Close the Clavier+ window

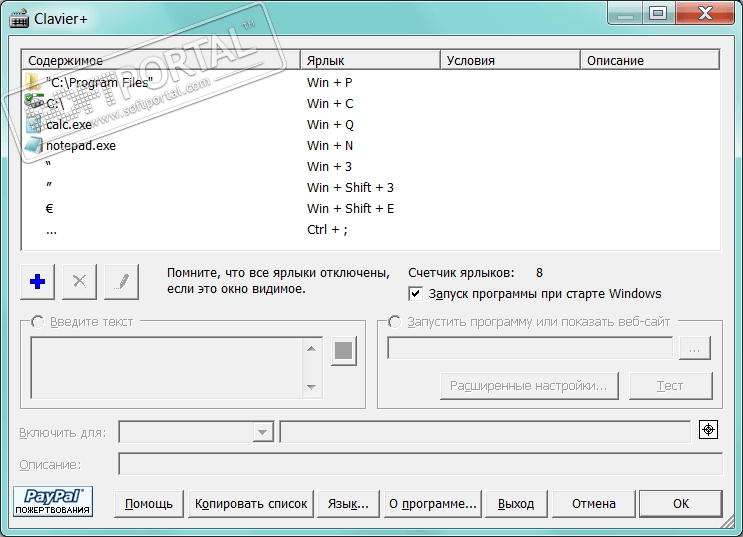pos(705,13)
